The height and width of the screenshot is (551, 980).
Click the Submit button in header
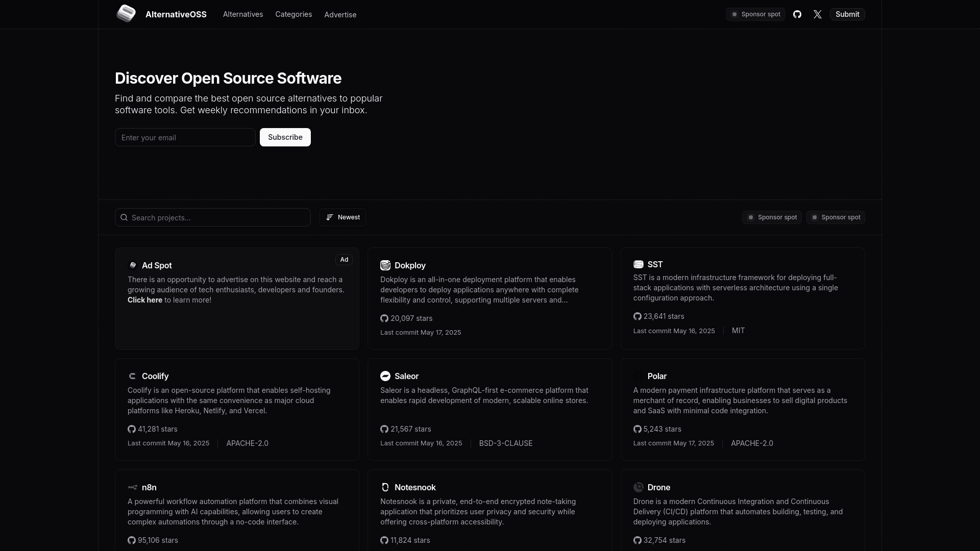tap(847, 14)
